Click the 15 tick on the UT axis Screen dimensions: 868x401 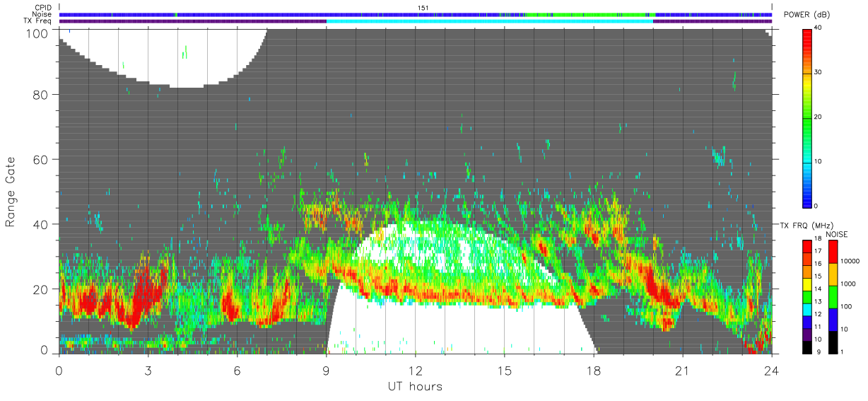(x=504, y=370)
